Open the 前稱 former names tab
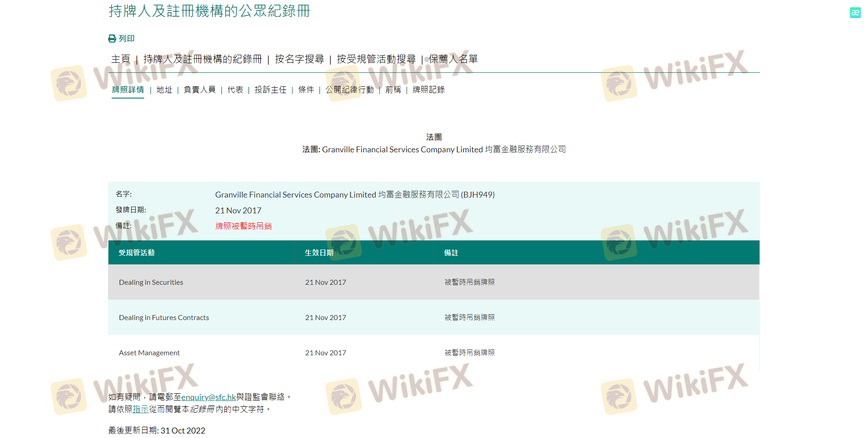This screenshot has width=868, height=438. pos(393,90)
